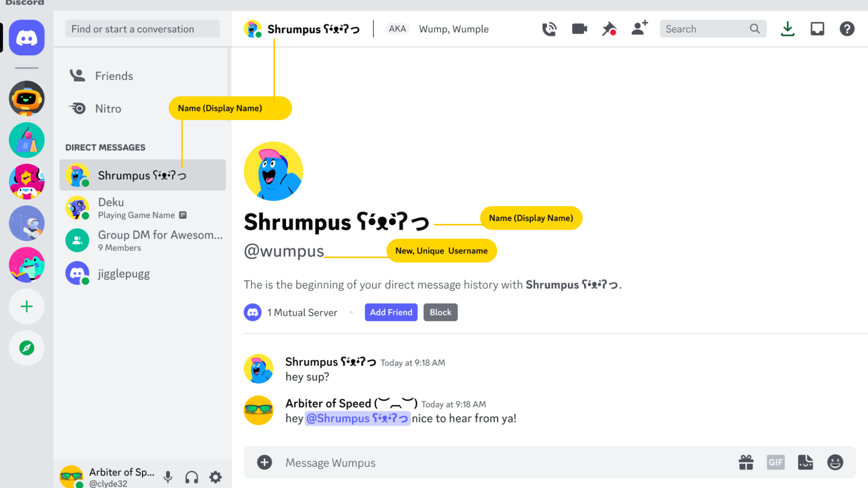This screenshot has width=868, height=488.
Task: Select Nitro from sidebar menu
Action: click(108, 108)
